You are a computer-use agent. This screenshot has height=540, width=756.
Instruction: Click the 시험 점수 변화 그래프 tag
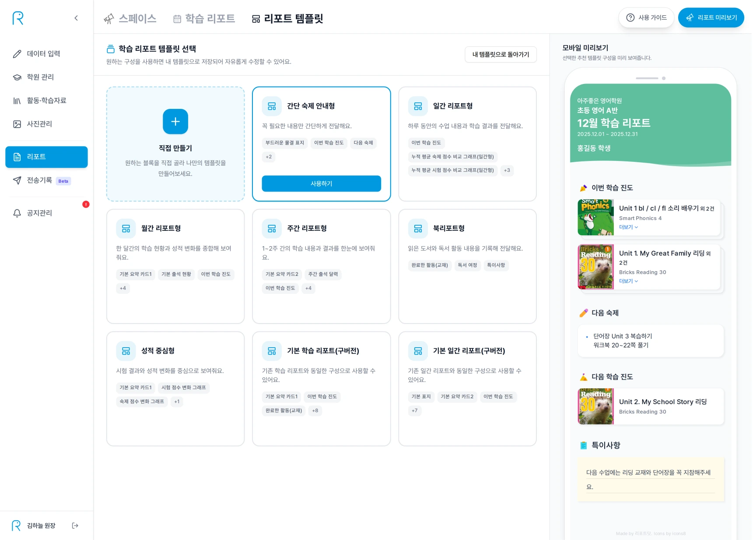coord(183,388)
